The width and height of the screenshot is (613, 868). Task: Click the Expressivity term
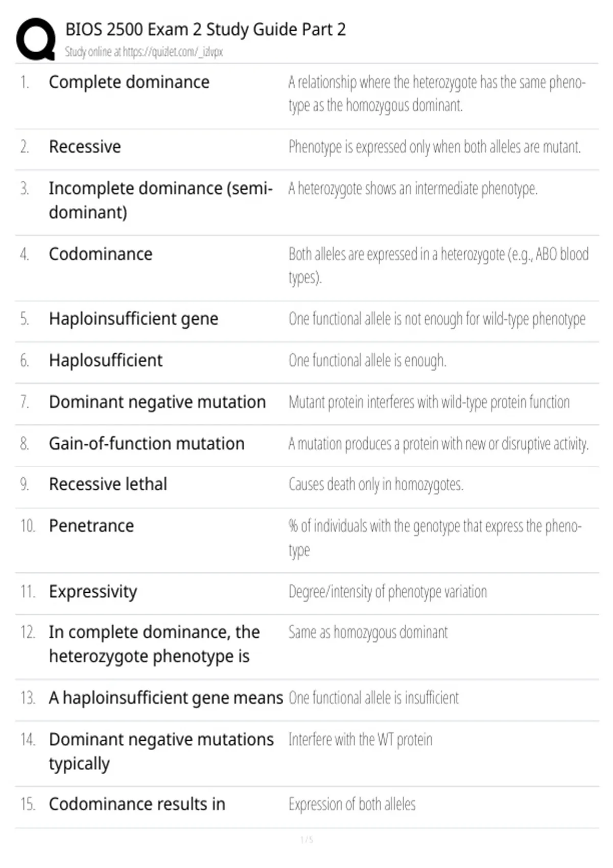93,592
